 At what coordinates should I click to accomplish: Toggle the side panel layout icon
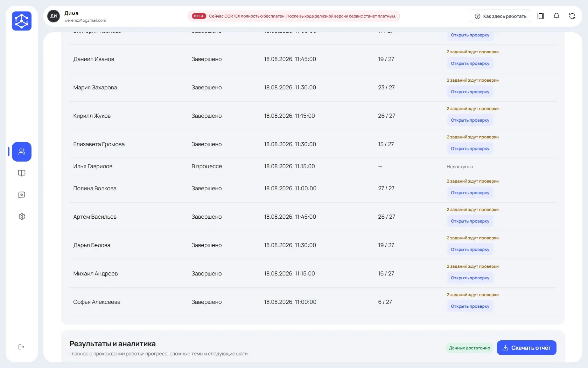coord(541,16)
